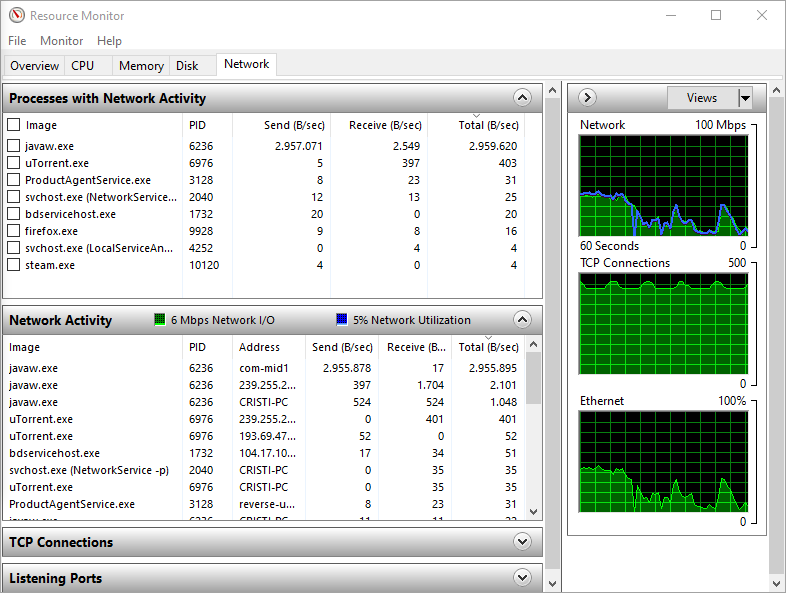Click the graphs pane scrollbar down arrow

pyautogui.click(x=776, y=583)
